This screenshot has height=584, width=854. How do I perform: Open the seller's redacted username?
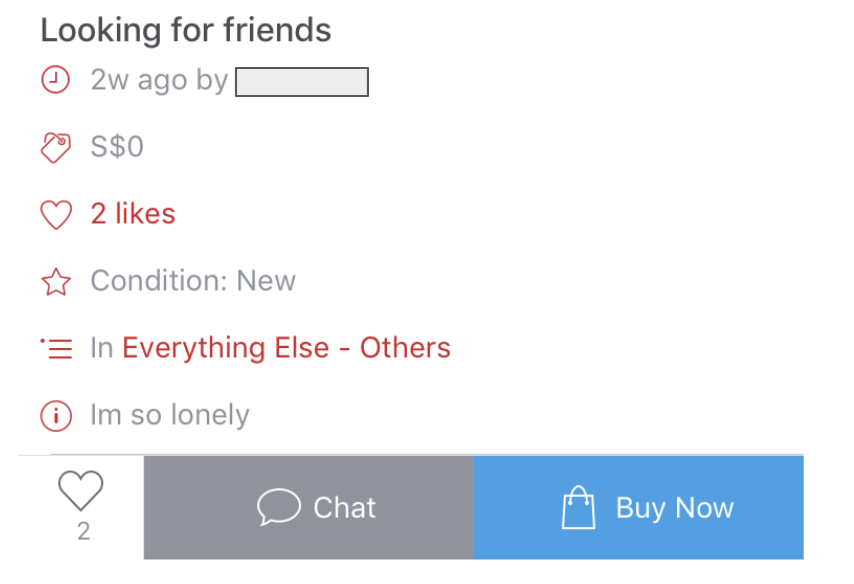(x=302, y=82)
